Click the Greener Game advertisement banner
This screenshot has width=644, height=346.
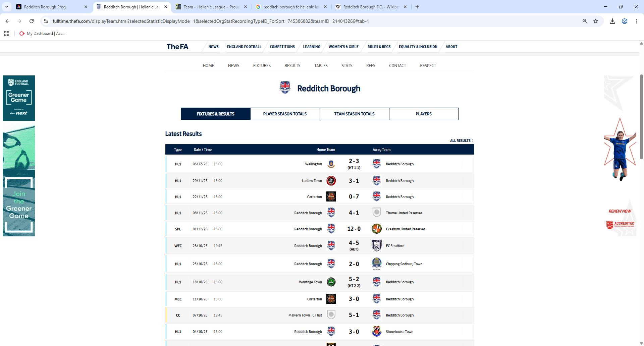[x=19, y=156]
